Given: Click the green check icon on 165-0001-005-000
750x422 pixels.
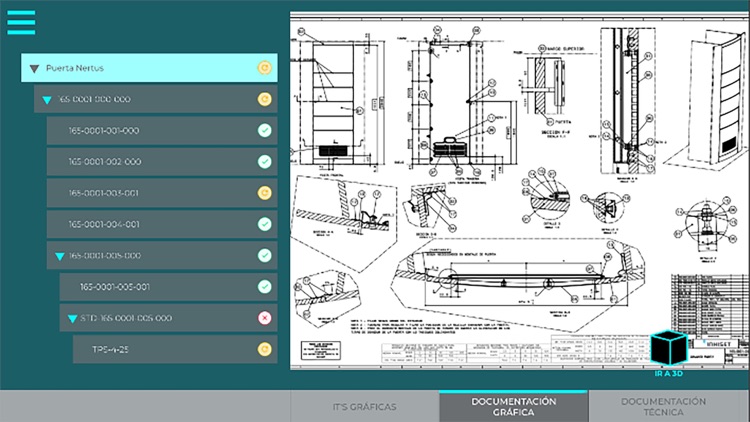Looking at the screenshot, I should pos(265,255).
